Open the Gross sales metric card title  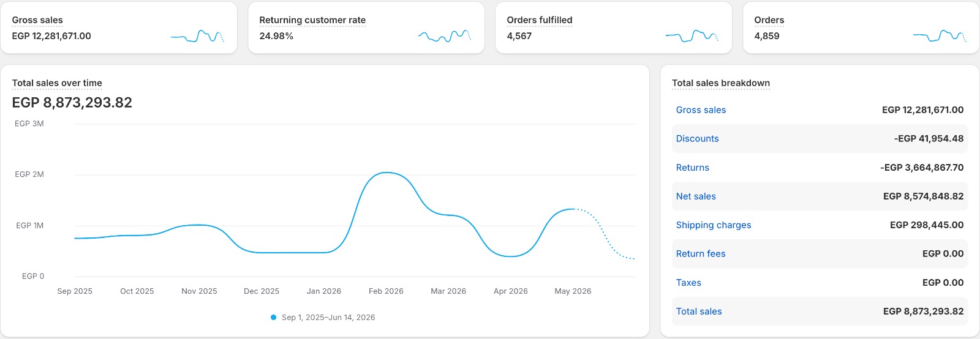point(37,20)
